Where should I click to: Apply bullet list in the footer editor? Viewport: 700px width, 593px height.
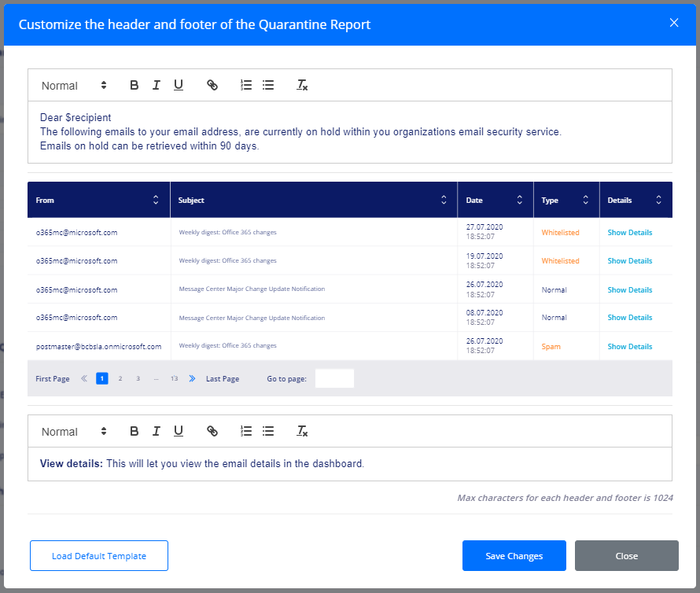pyautogui.click(x=268, y=431)
